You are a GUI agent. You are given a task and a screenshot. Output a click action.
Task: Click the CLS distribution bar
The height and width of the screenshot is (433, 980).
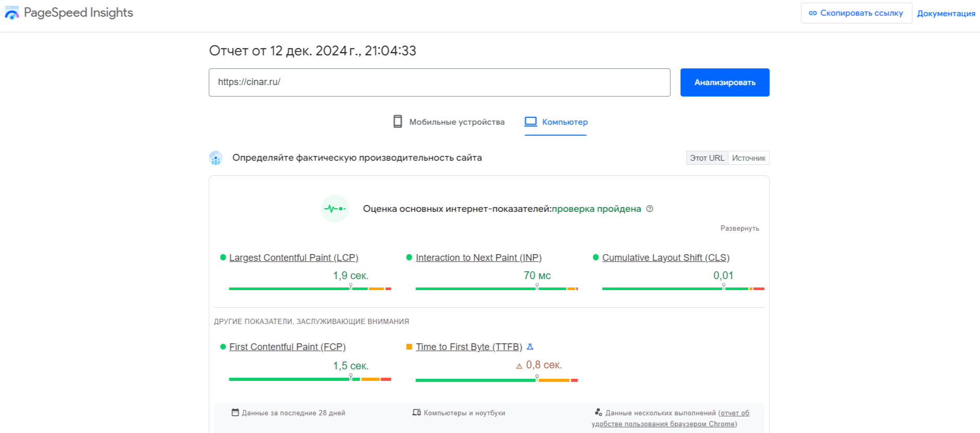[683, 288]
